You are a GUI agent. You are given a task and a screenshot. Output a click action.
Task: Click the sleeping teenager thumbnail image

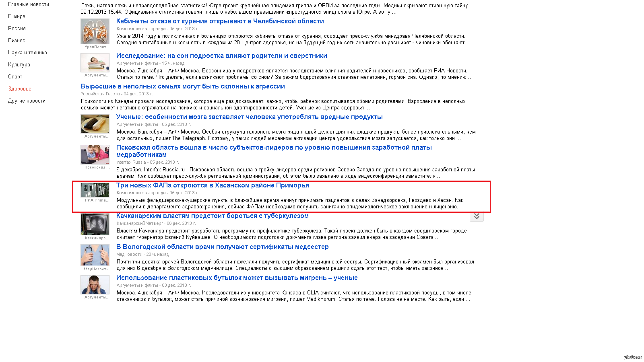[95, 62]
